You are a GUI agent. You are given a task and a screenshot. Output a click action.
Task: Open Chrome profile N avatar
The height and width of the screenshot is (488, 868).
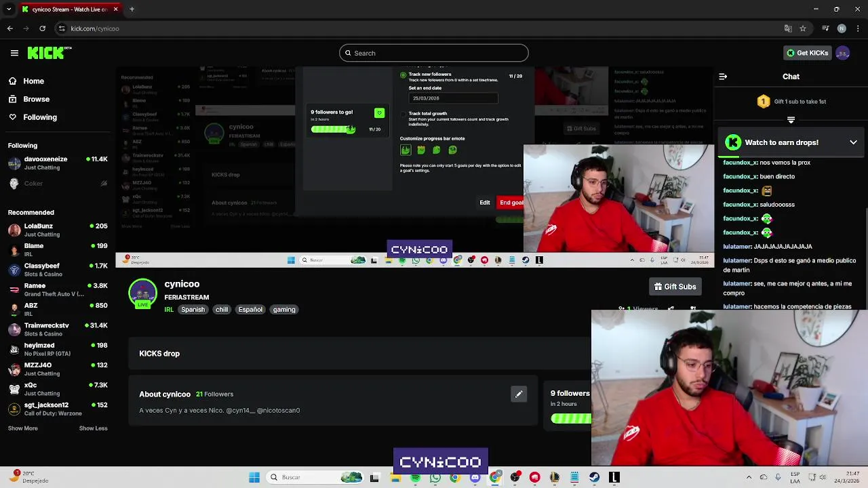pos(842,28)
